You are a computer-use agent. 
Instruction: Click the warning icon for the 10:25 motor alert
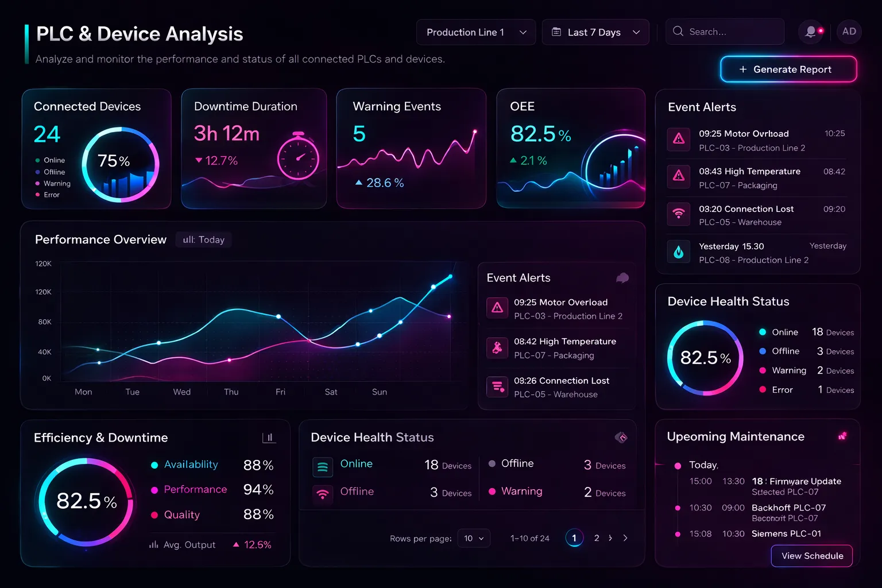pos(679,138)
